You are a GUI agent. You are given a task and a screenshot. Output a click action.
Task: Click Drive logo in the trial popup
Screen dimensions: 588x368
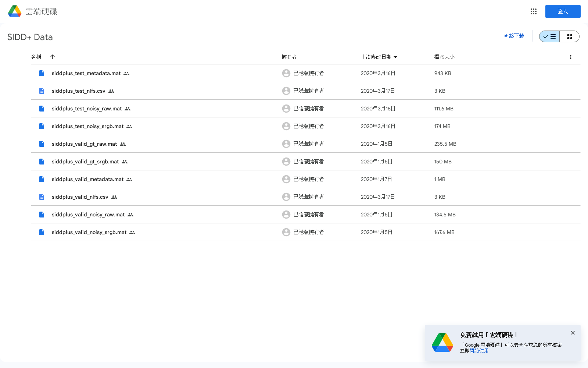coord(442,342)
